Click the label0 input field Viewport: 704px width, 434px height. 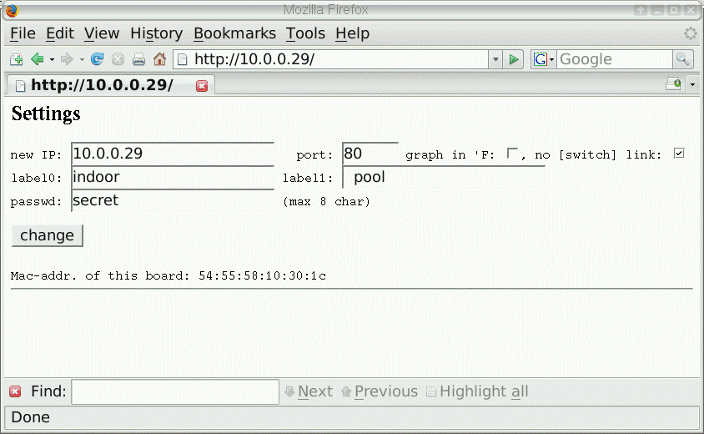tap(173, 177)
